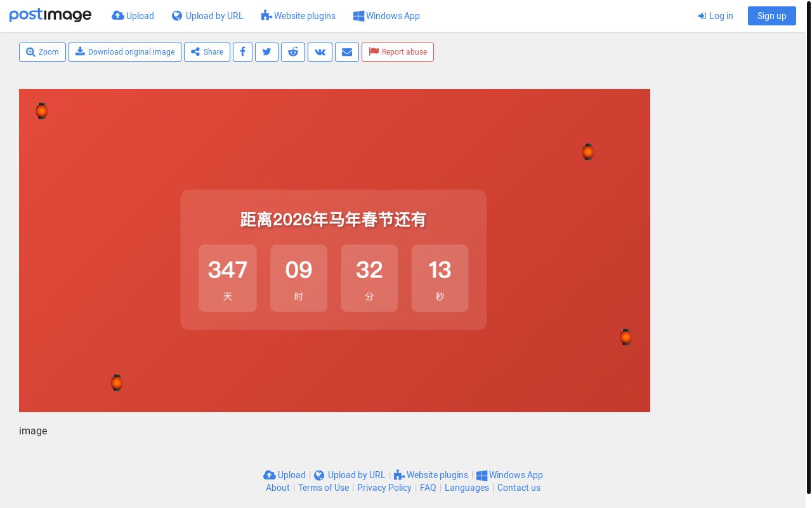The image size is (812, 508).
Task: Send the image by email
Action: (346, 52)
